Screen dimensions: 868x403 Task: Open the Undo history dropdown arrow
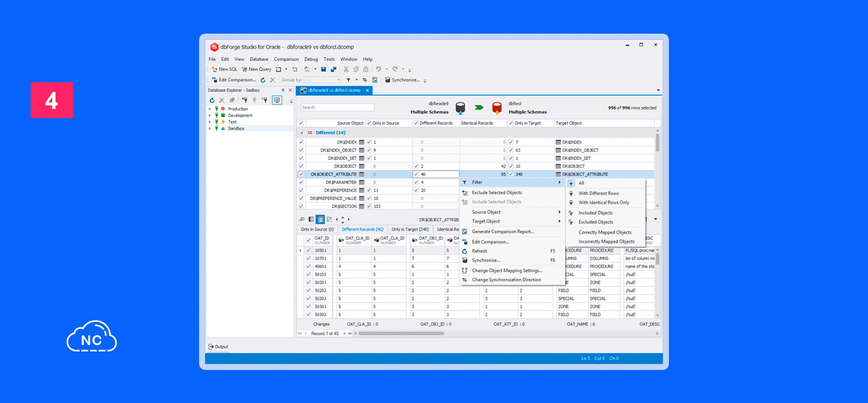point(387,69)
